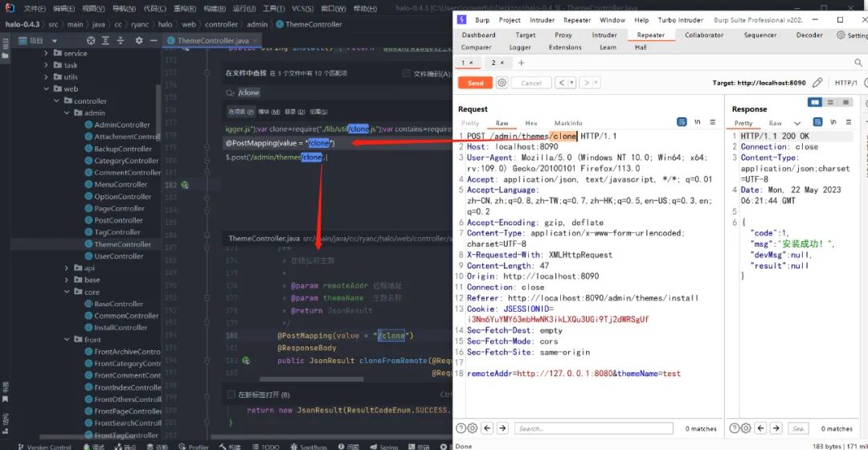Open request search settings gear
Image resolution: width=868 pixels, height=450 pixels.
point(473,427)
